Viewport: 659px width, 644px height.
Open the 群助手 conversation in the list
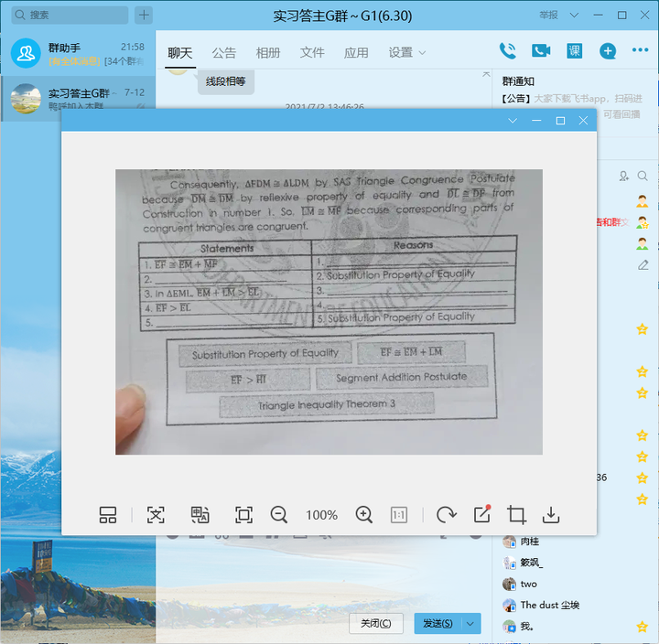(x=78, y=53)
